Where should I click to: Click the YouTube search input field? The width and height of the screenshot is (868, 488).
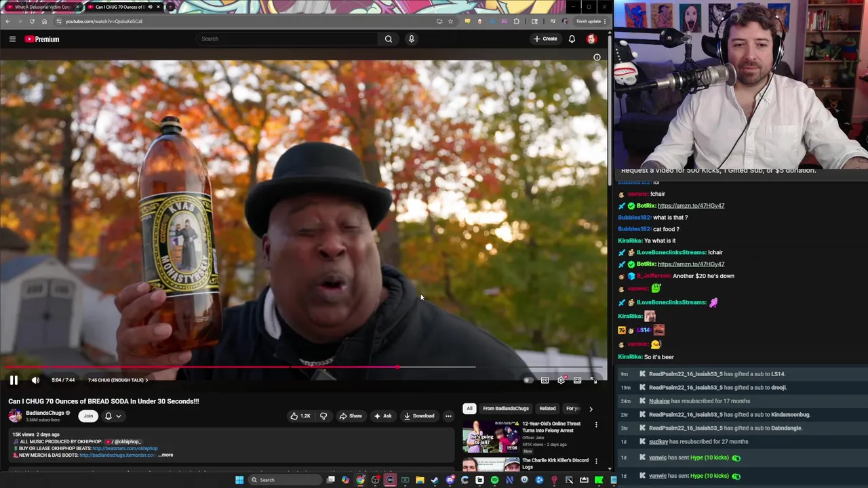pos(287,39)
